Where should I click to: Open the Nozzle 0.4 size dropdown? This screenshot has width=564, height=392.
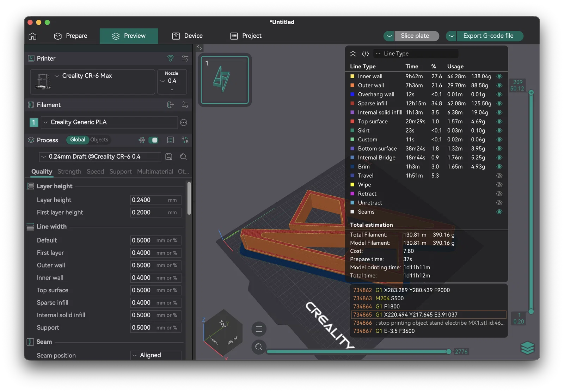click(172, 82)
